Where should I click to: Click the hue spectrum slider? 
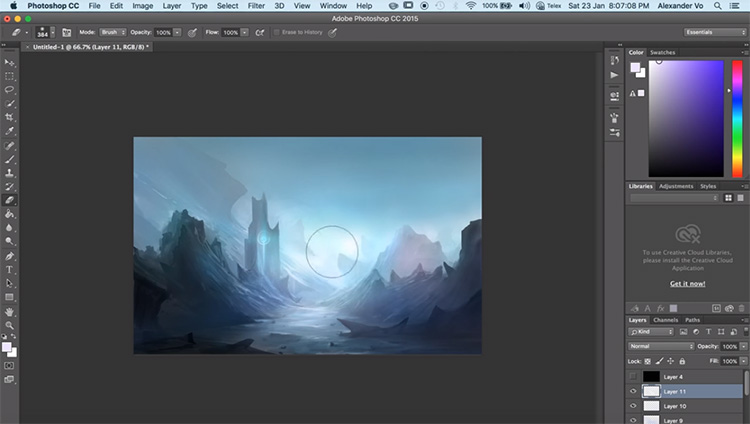[x=737, y=119]
